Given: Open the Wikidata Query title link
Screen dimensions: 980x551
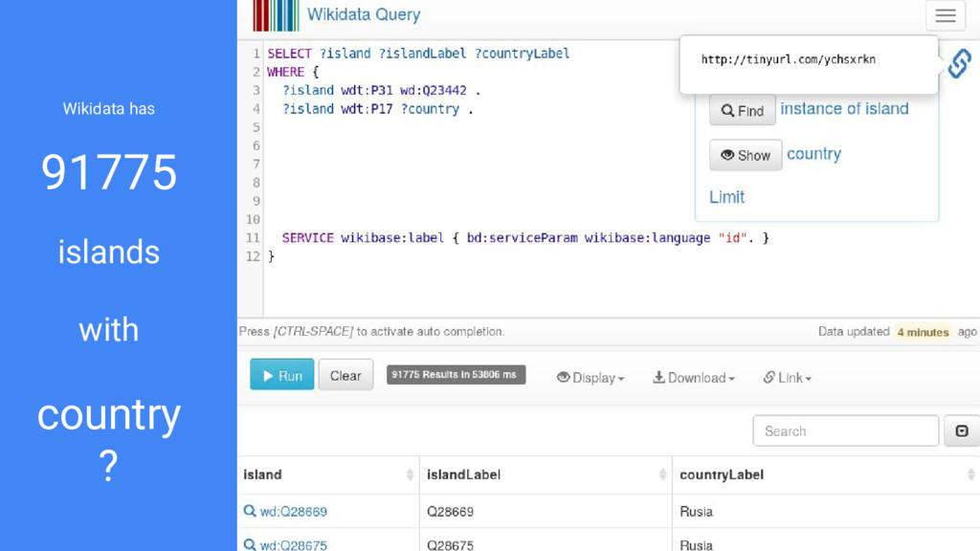Looking at the screenshot, I should [363, 14].
